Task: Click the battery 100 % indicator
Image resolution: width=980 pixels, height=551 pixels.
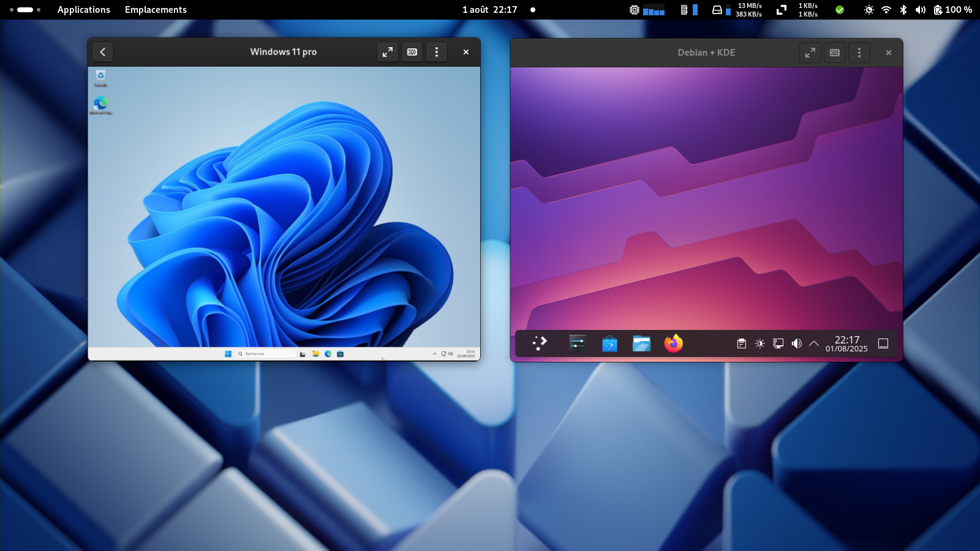Action: pos(952,10)
